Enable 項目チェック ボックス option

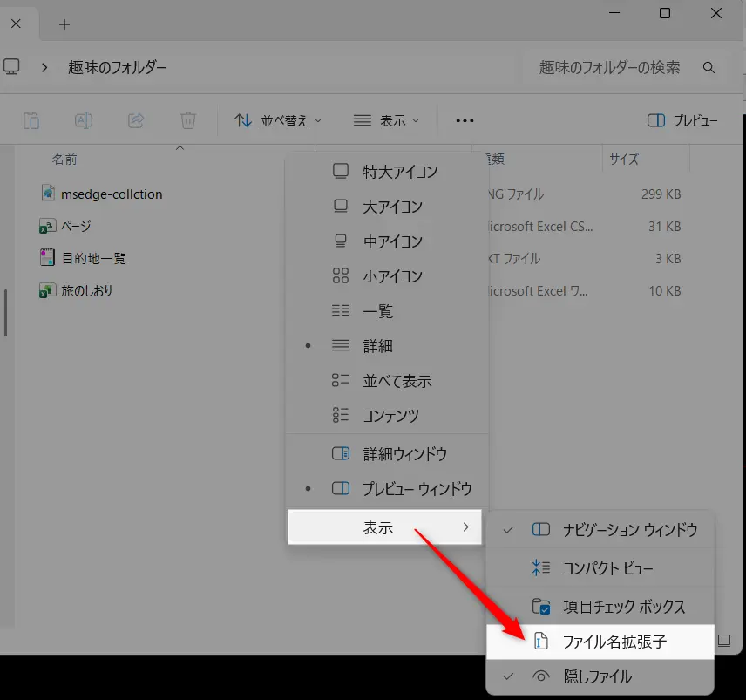pos(623,607)
